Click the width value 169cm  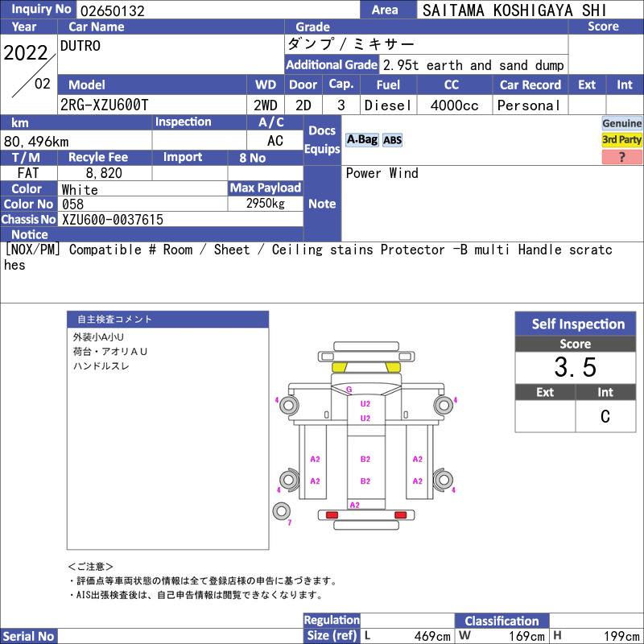tap(526, 636)
